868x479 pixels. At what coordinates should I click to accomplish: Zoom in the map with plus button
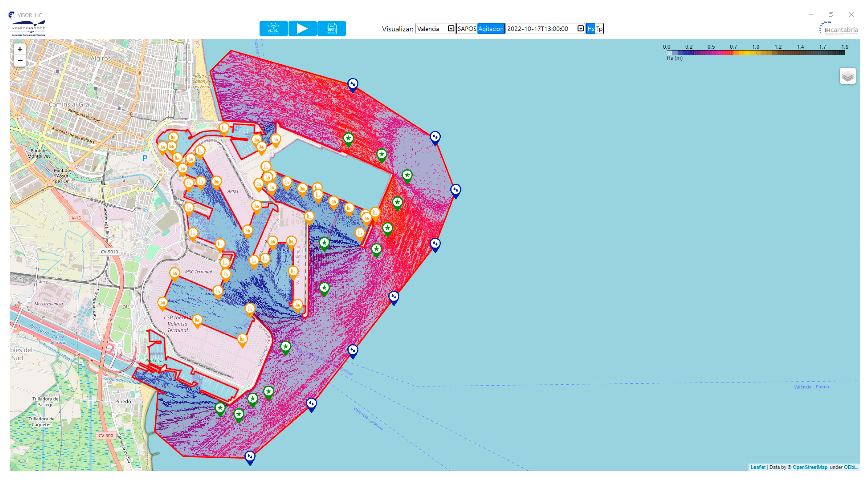[20, 49]
